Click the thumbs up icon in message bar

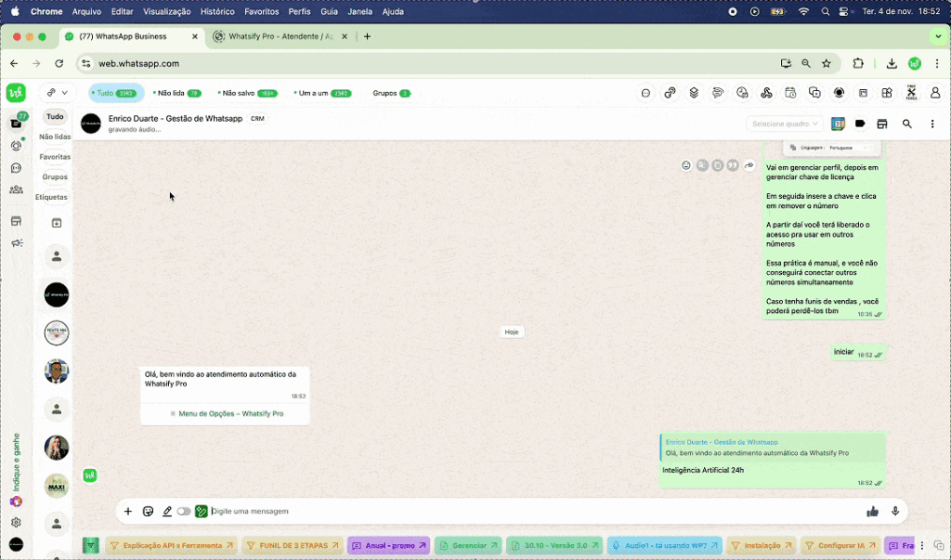(872, 511)
